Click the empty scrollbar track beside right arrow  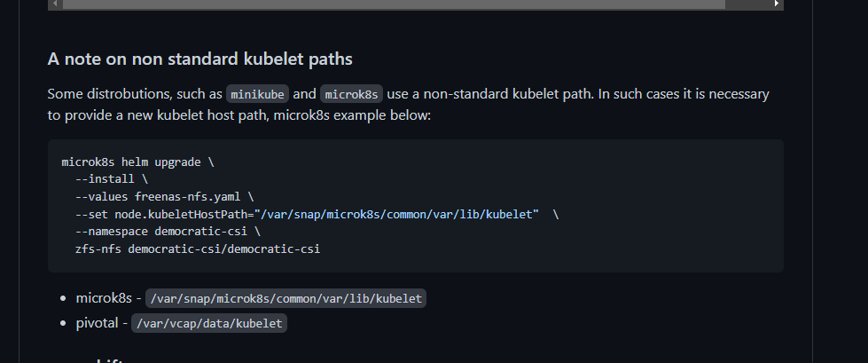tap(747, 4)
